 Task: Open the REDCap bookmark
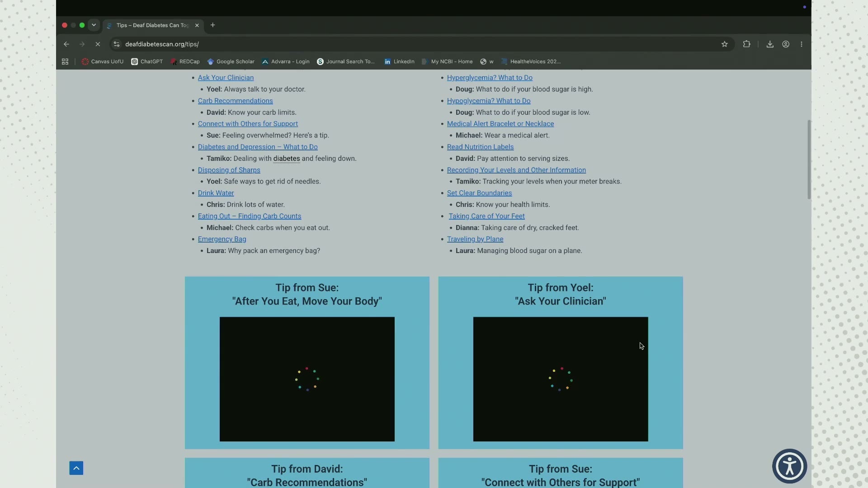185,61
